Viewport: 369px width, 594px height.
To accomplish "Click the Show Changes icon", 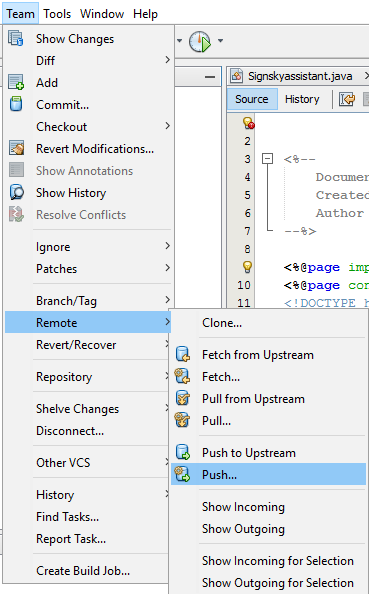I will (16, 39).
